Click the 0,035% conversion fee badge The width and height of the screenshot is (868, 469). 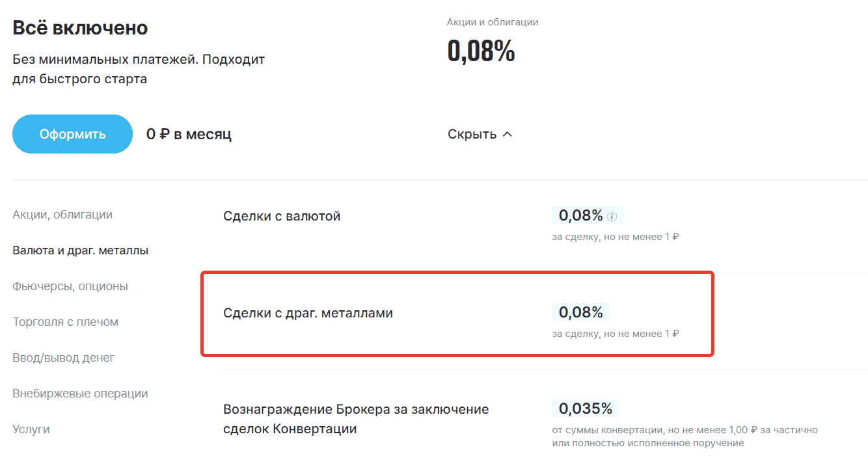click(x=585, y=409)
